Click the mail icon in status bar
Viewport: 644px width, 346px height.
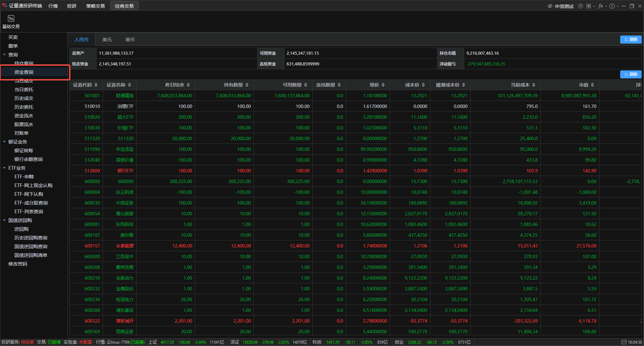pyautogui.click(x=624, y=342)
